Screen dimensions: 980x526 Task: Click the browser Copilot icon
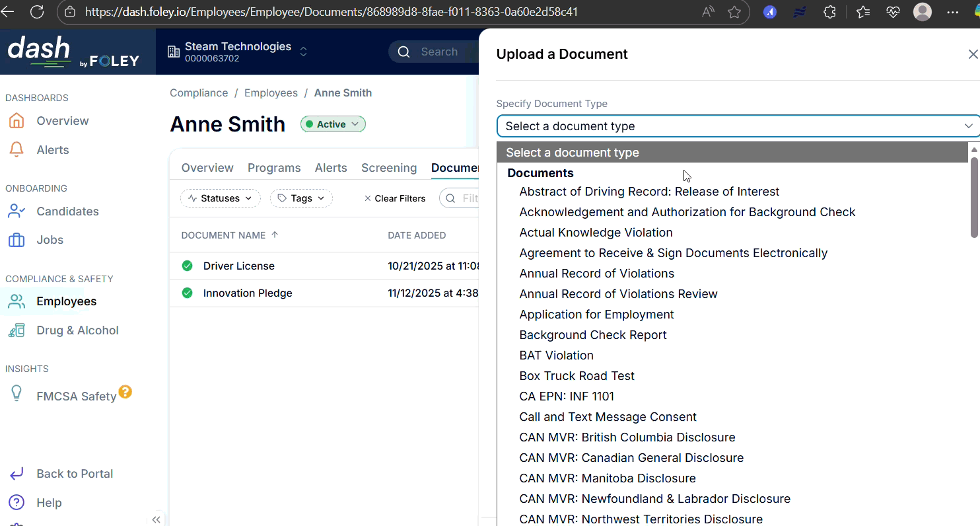coord(769,12)
